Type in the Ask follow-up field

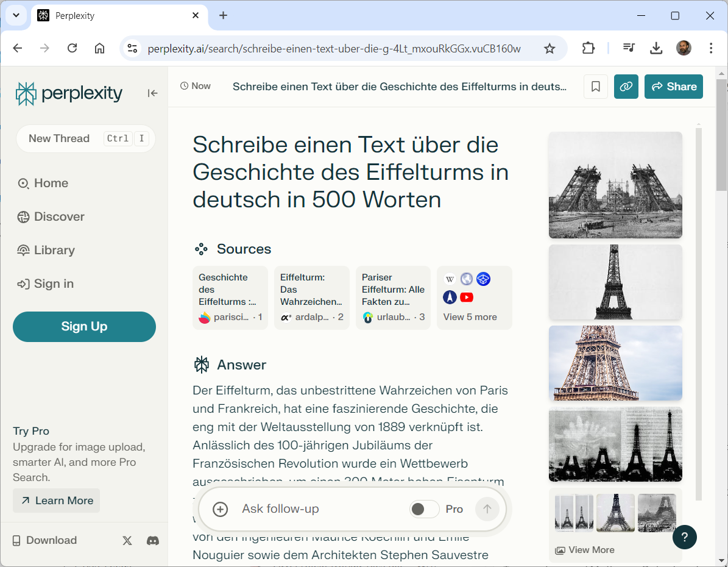pos(317,509)
